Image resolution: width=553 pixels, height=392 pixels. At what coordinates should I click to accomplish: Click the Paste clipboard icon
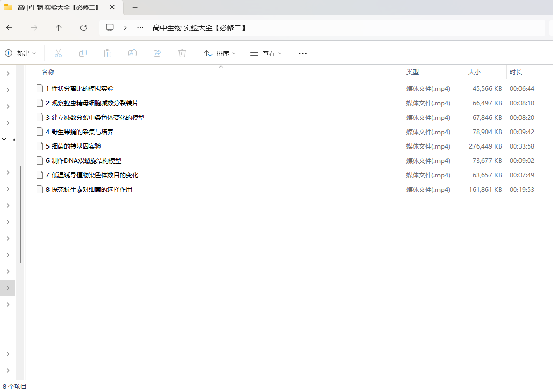tap(107, 53)
